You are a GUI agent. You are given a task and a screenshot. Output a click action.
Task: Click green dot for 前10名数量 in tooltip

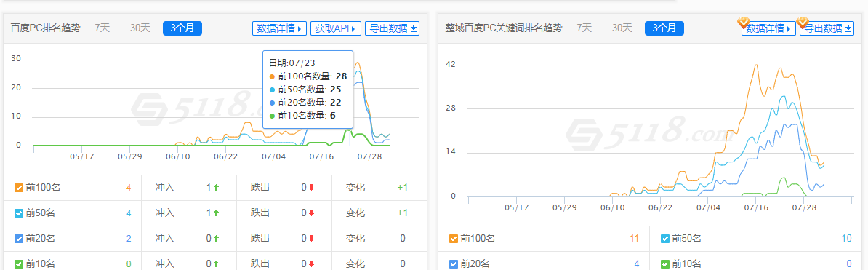coord(272,115)
